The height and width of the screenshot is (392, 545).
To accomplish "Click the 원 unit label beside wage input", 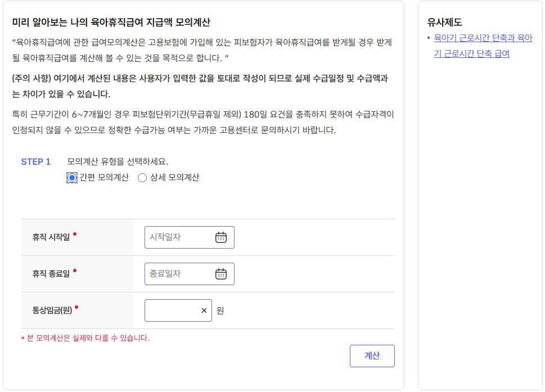I will (220, 310).
